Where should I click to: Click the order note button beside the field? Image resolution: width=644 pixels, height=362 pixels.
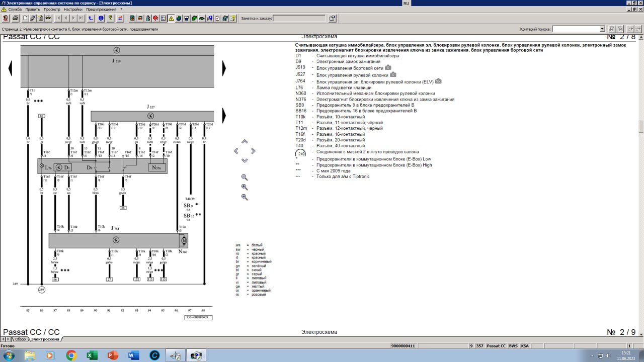pyautogui.click(x=332, y=19)
